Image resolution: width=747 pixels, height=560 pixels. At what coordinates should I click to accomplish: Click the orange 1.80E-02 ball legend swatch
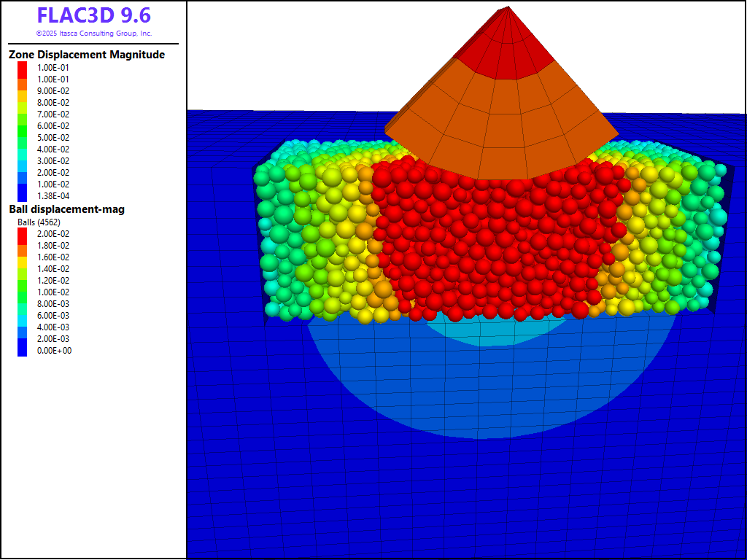point(23,245)
